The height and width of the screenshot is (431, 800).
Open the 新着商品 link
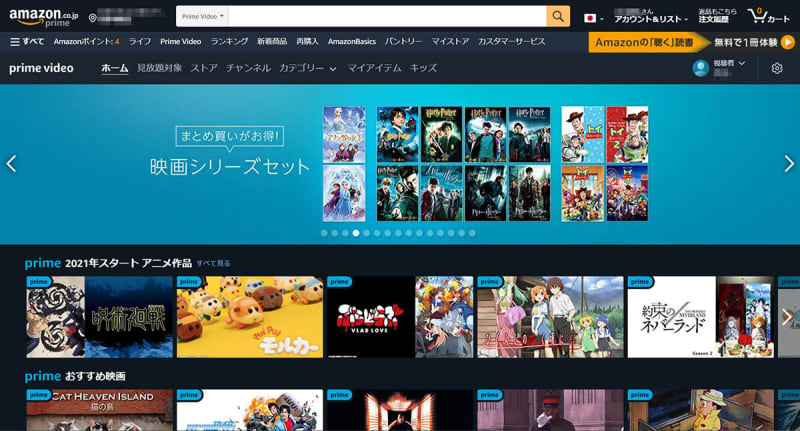point(272,42)
